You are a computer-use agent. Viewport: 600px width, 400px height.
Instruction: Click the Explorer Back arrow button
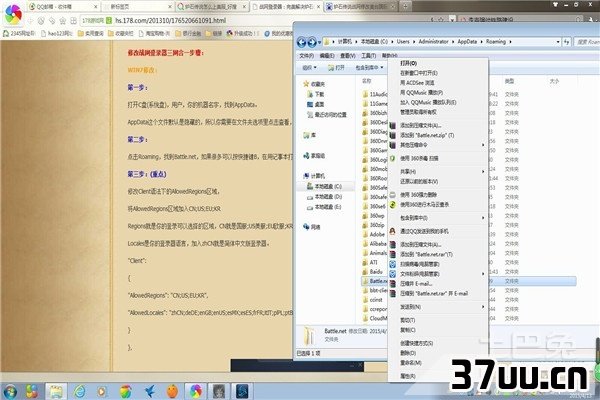[x=302, y=42]
